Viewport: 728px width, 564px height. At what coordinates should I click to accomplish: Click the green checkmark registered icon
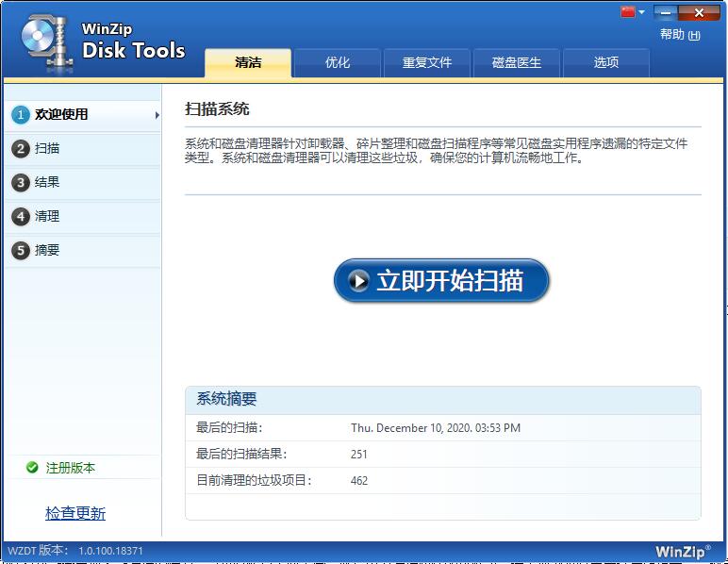coord(32,468)
